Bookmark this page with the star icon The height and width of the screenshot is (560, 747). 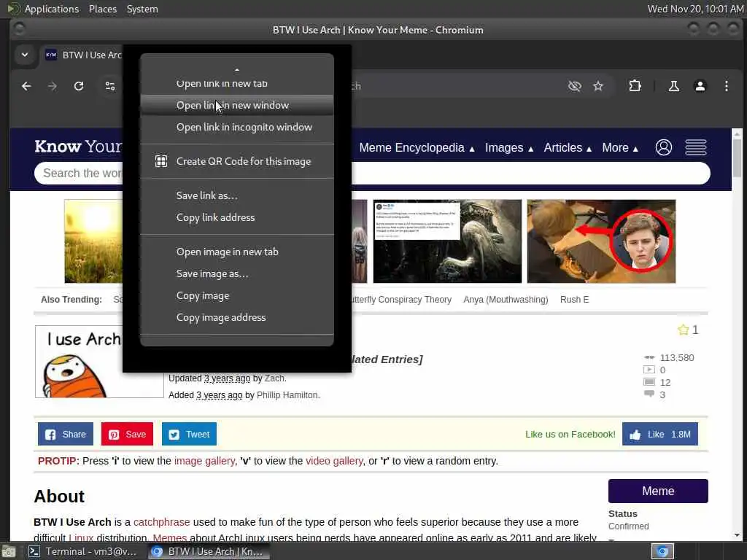click(x=598, y=86)
